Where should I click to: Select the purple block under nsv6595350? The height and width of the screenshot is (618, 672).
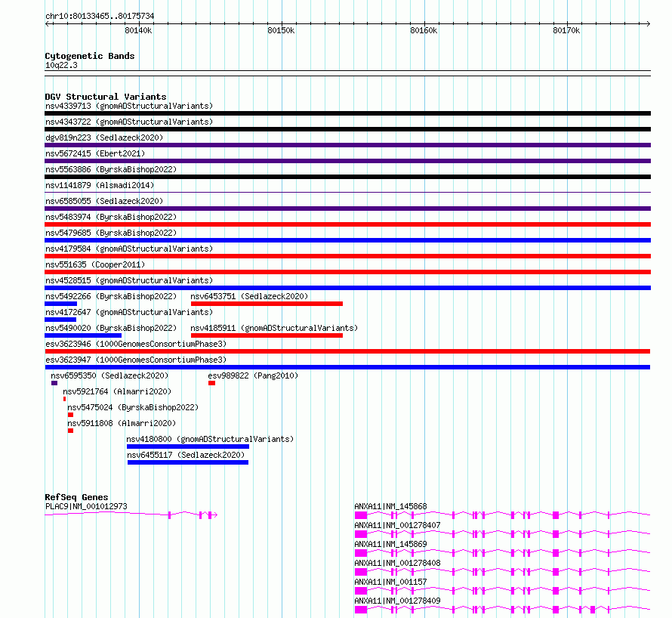coord(54,383)
